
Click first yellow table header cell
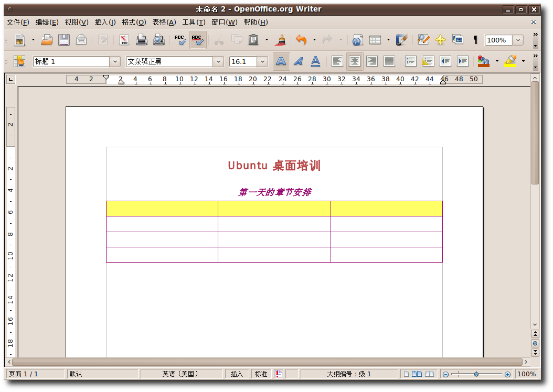[162, 209]
